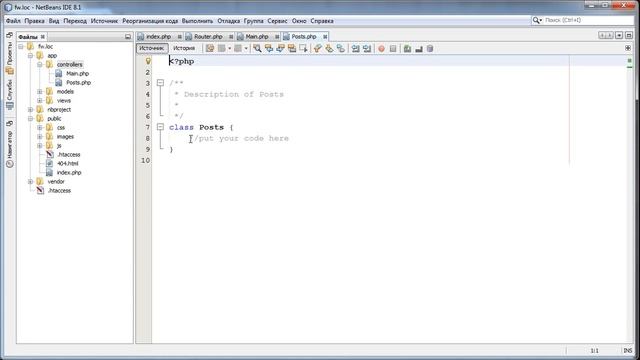The height and width of the screenshot is (360, 640).
Task: Click the green icon after macro buttons
Action: (x=407, y=49)
